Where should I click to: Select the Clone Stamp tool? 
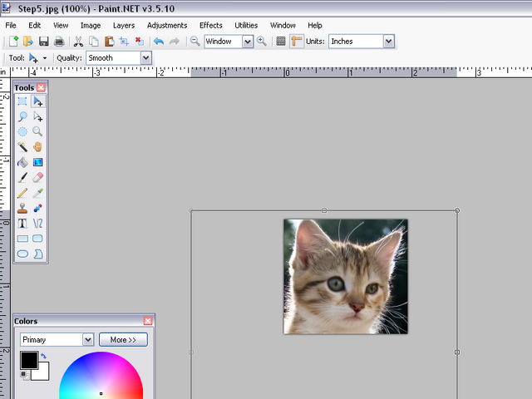point(22,208)
